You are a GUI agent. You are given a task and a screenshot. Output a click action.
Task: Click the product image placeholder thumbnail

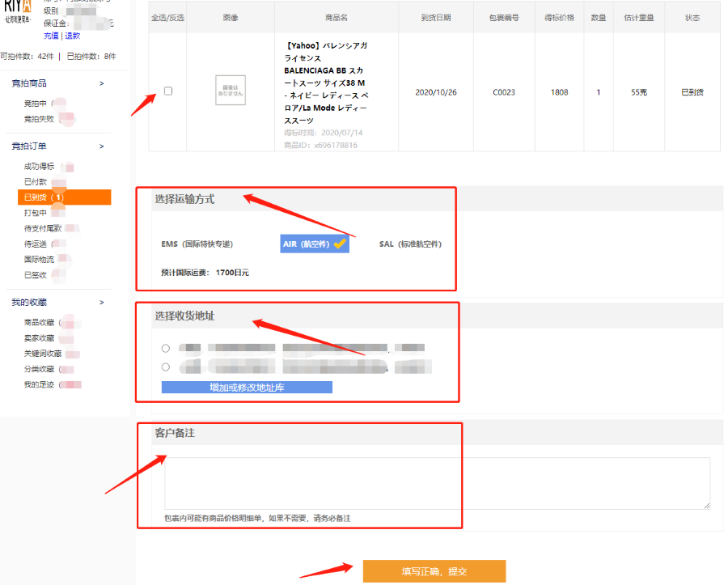tap(230, 91)
